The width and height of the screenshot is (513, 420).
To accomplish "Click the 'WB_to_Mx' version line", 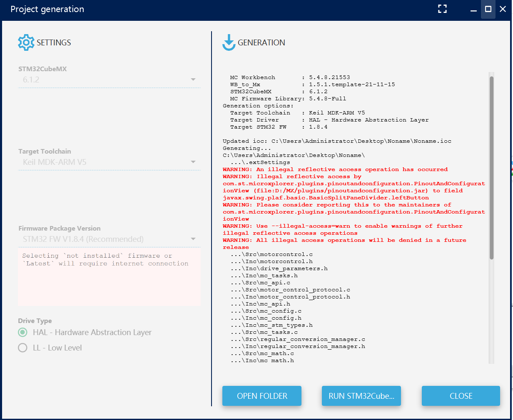I will tap(313, 84).
